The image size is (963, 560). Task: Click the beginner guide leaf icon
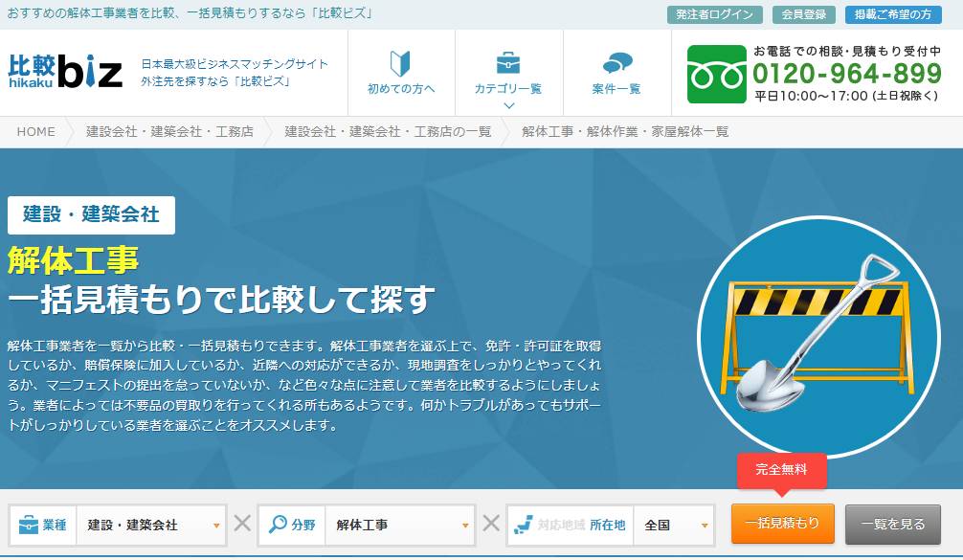click(400, 63)
